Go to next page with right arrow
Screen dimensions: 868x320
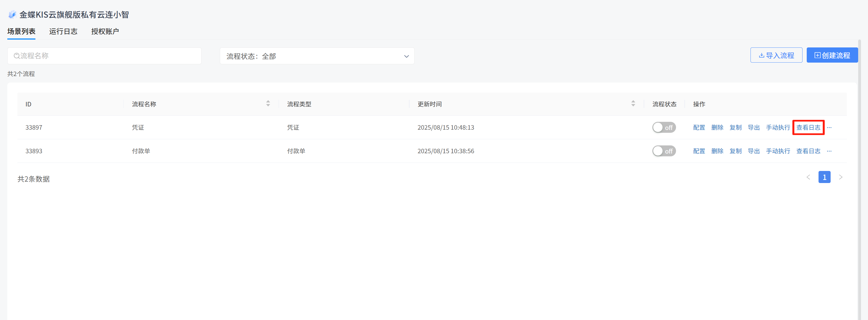[840, 177]
